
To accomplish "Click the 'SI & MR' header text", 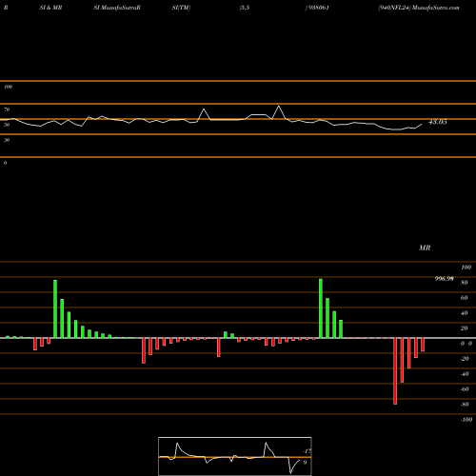I will tap(50, 8).
